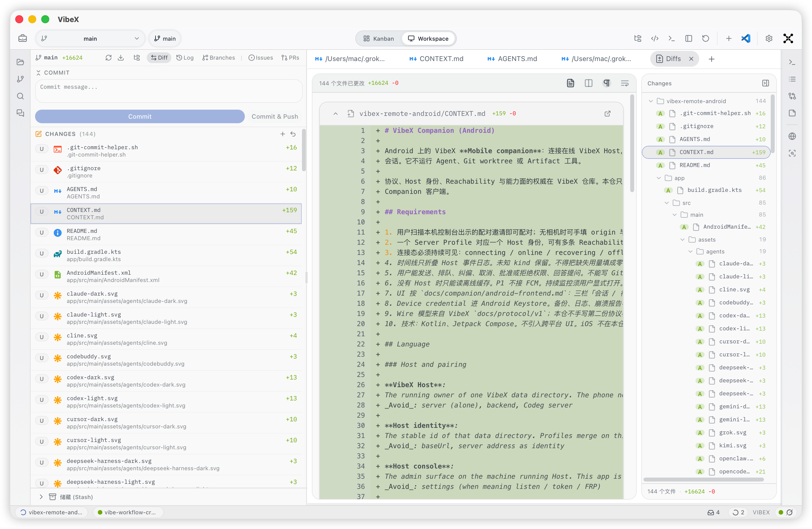
Task: Expand the Stash section chevron
Action: coord(41,497)
